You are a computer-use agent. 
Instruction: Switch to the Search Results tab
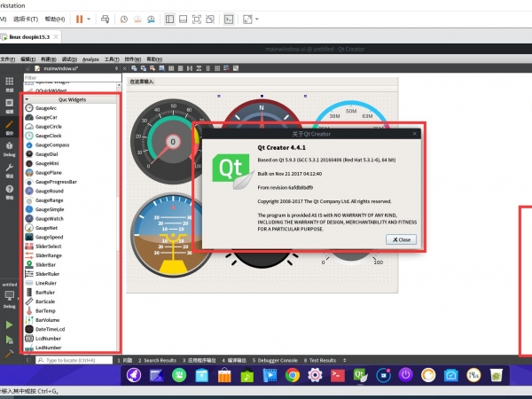[x=160, y=361]
